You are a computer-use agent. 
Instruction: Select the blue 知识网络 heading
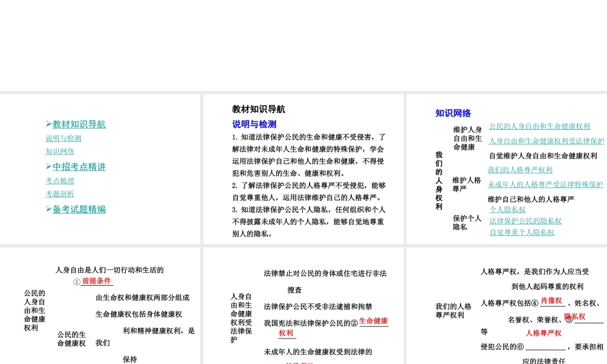click(x=453, y=113)
